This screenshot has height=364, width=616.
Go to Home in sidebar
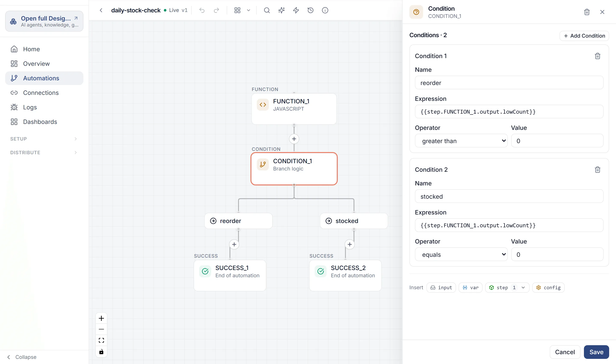coord(44,49)
